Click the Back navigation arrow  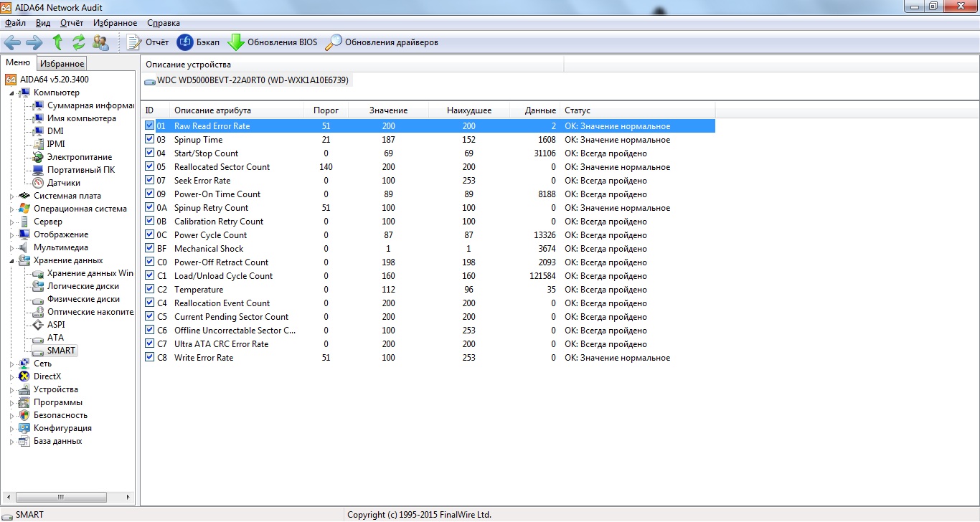(x=12, y=42)
